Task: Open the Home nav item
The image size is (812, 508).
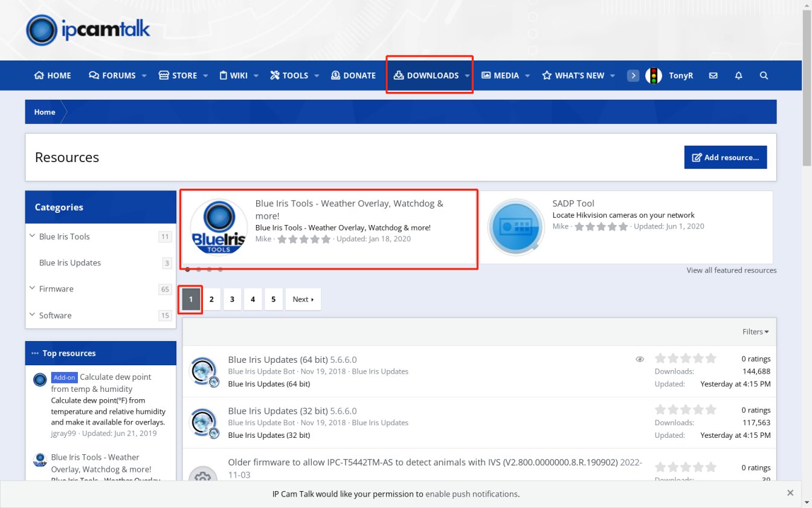Action: tap(53, 76)
